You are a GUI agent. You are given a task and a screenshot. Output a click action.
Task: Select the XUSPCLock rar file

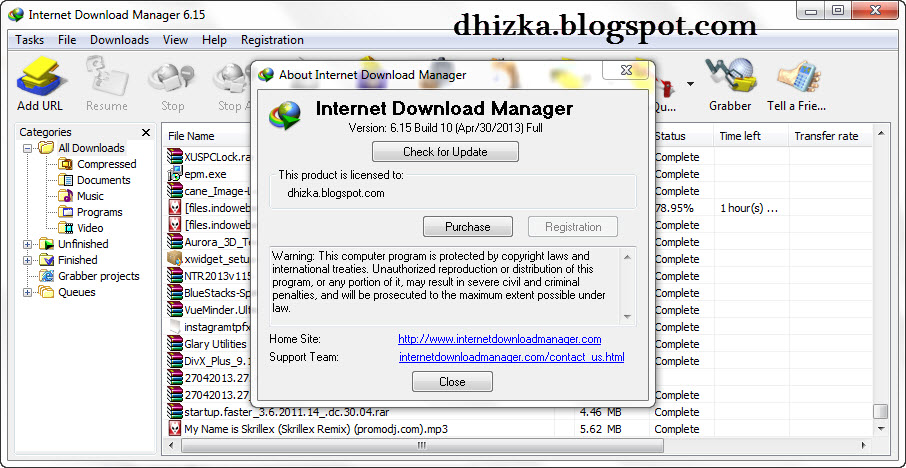click(x=217, y=157)
